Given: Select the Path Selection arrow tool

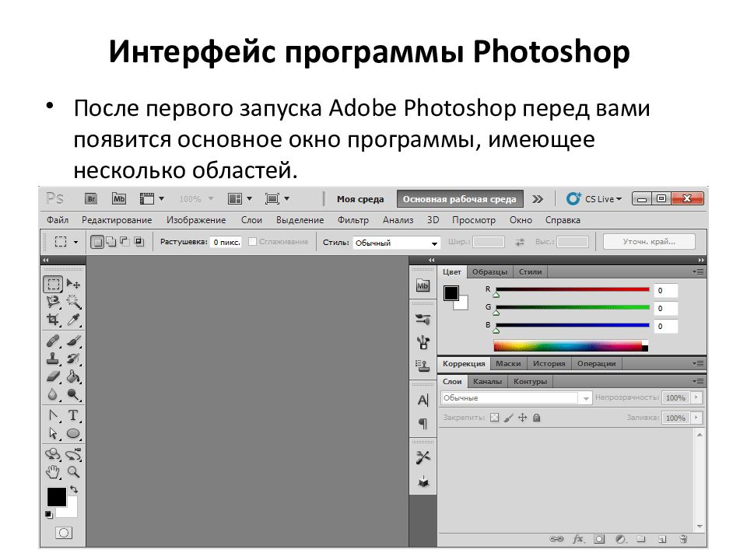Looking at the screenshot, I should tap(53, 433).
